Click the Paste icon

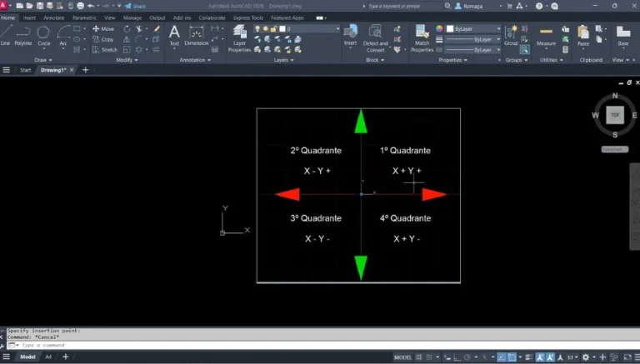583,35
